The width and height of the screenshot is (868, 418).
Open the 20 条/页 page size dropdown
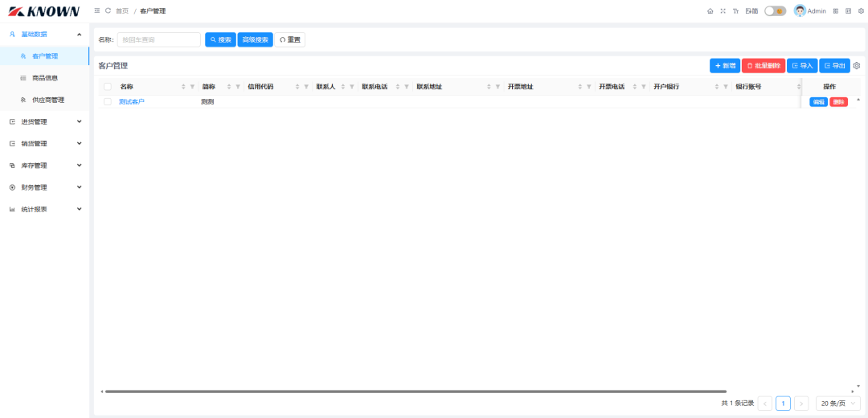(x=837, y=404)
